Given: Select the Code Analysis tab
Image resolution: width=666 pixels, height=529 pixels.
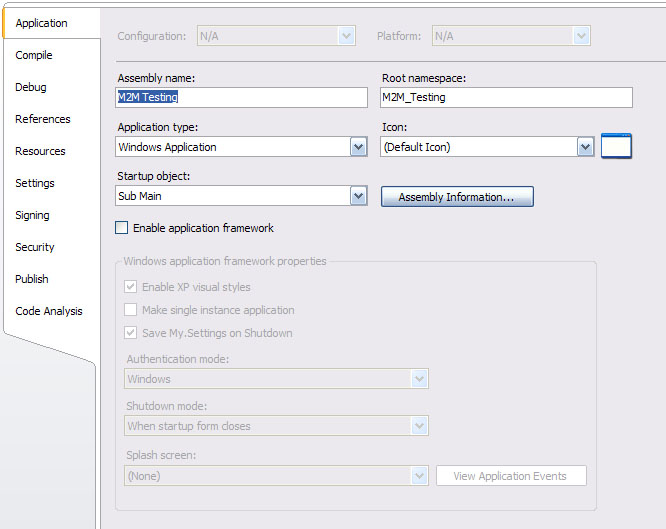Looking at the screenshot, I should pos(49,311).
